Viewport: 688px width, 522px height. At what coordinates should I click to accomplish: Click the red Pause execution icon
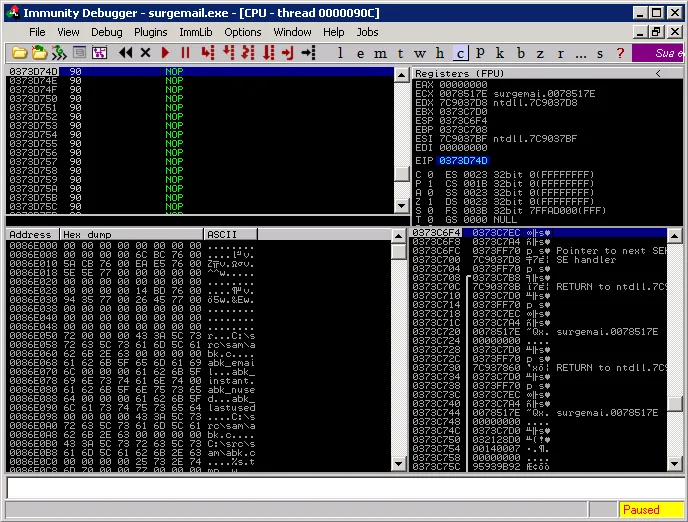pos(185,52)
